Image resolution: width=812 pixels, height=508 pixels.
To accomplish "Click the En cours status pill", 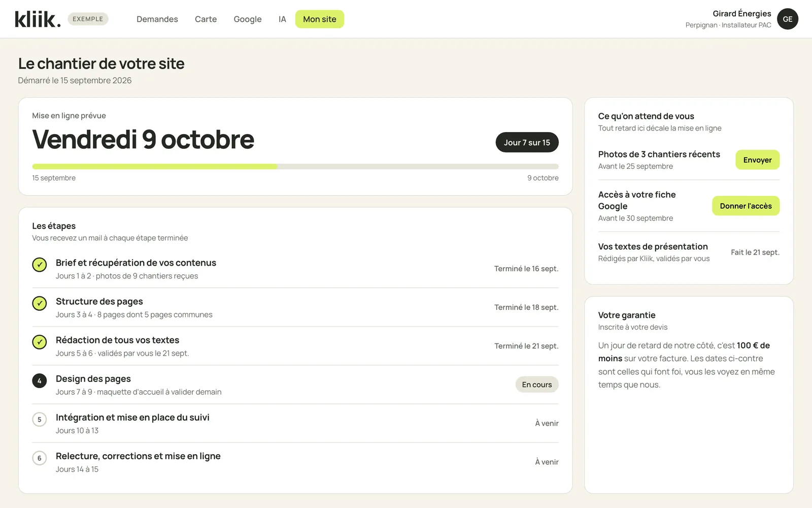I will 537,385.
